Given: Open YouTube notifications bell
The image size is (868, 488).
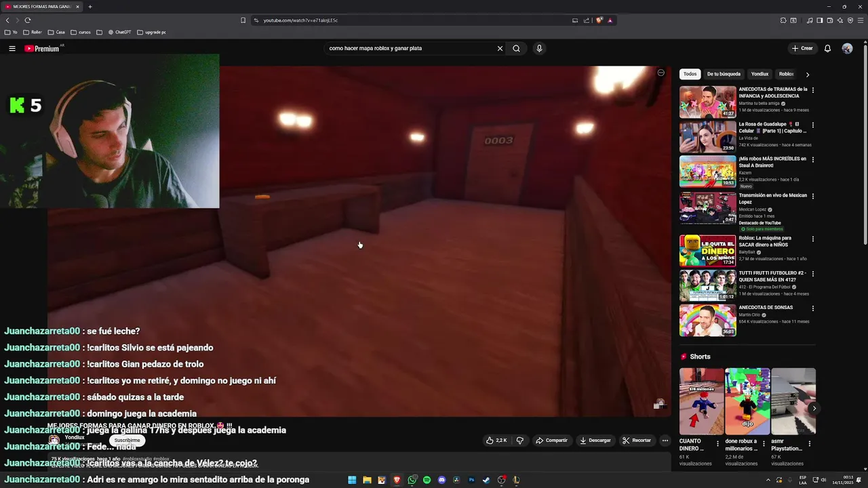Looking at the screenshot, I should (827, 48).
